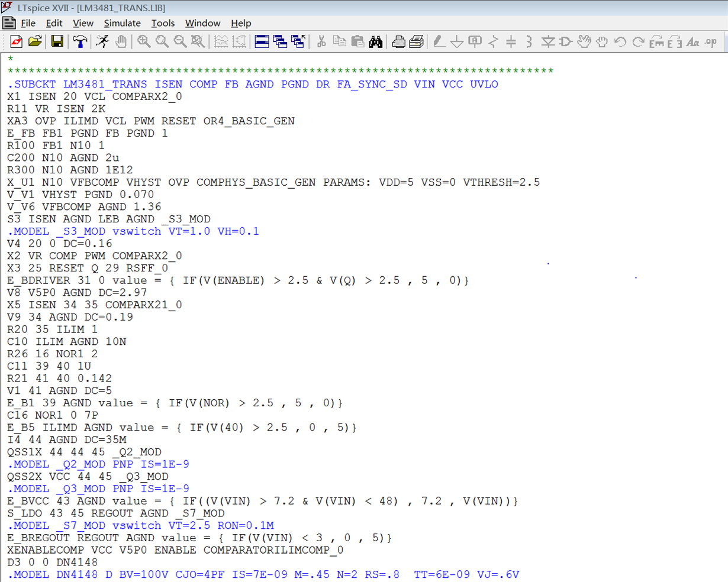Click the .MODEL _S3_MOD vswitch line

133,231
